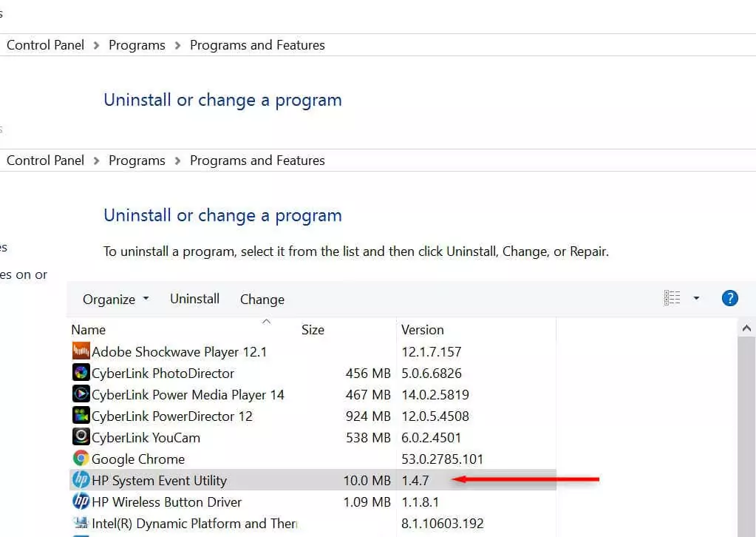Click version 8.1.10603.192
756x537 pixels.
click(x=442, y=524)
